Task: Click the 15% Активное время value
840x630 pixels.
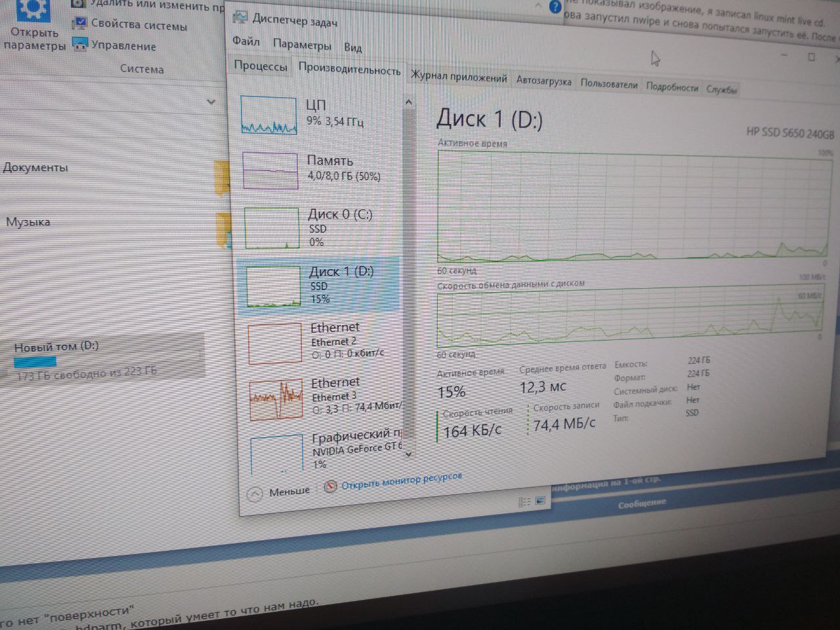Action: [x=451, y=392]
